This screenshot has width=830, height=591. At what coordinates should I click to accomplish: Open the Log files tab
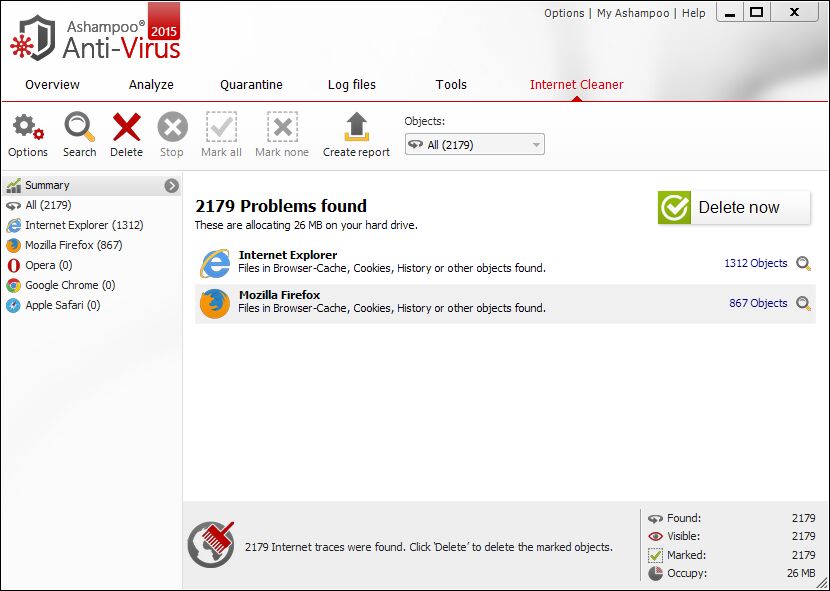tap(352, 85)
